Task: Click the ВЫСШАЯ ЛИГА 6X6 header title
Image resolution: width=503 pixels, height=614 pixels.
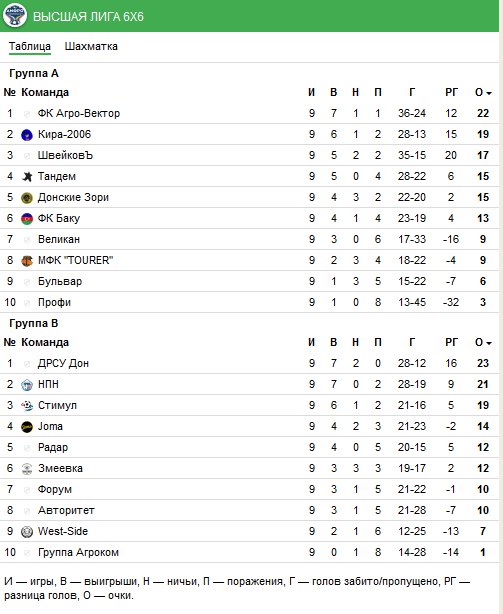Action: pos(88,16)
